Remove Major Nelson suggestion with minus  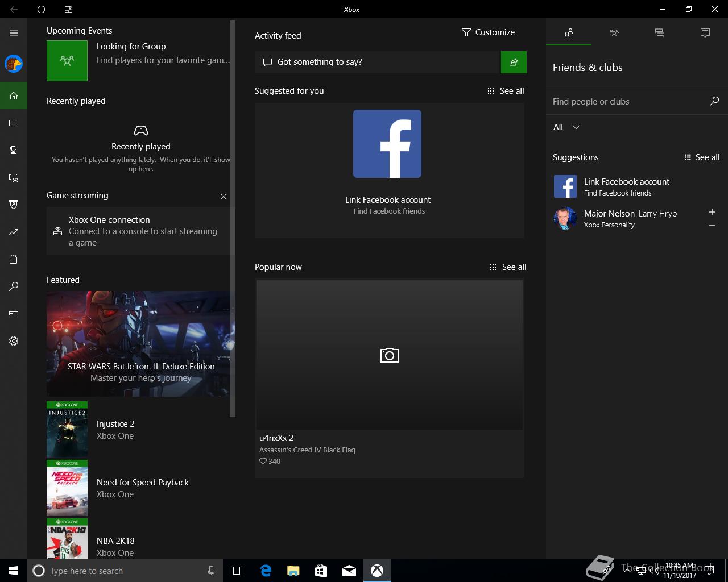pos(712,226)
